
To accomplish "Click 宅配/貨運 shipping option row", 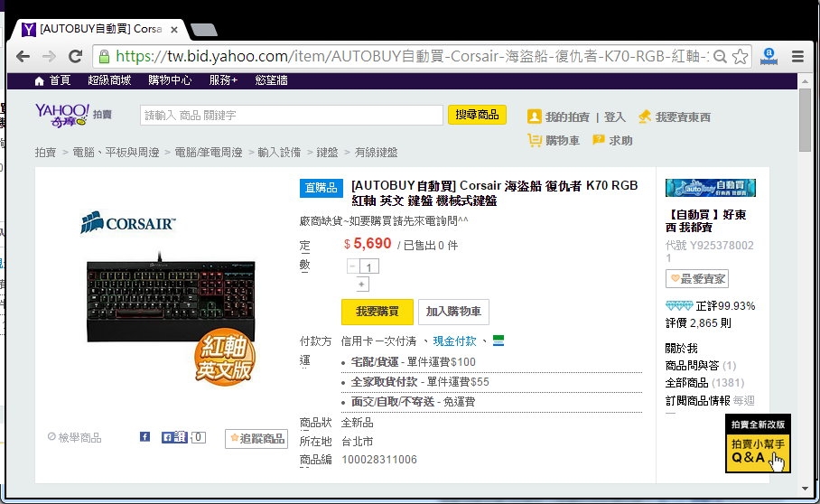I will pyautogui.click(x=491, y=362).
